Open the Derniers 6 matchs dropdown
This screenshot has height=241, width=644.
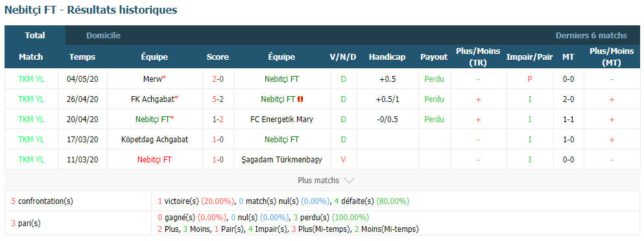591,35
